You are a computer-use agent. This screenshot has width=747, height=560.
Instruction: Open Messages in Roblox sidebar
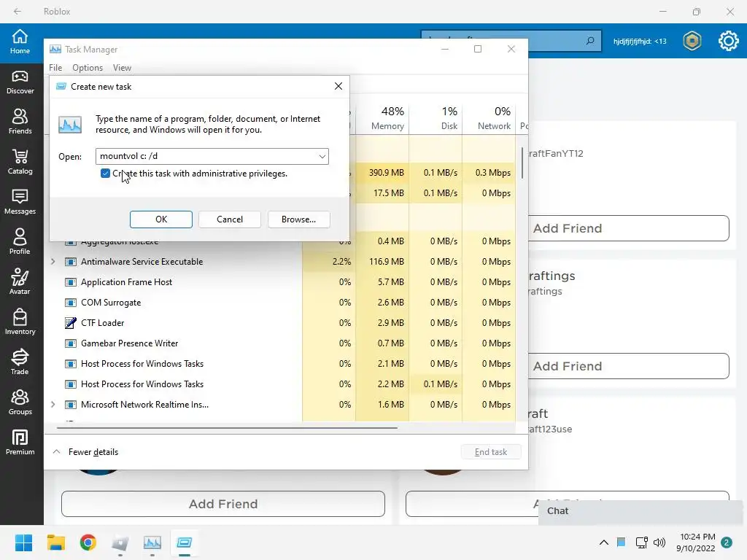pyautogui.click(x=20, y=203)
